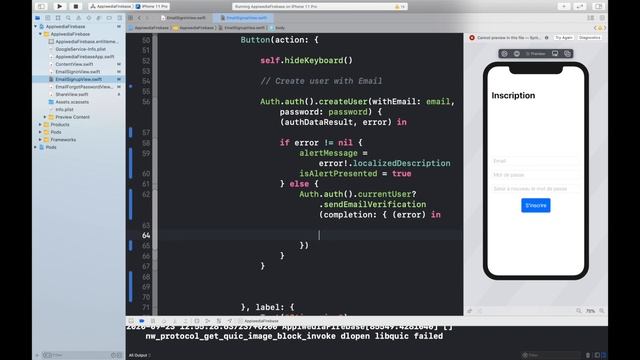The height and width of the screenshot is (360, 640).
Task: Click ApplivediaFirebase project in jump bar
Action: (x=149, y=28)
